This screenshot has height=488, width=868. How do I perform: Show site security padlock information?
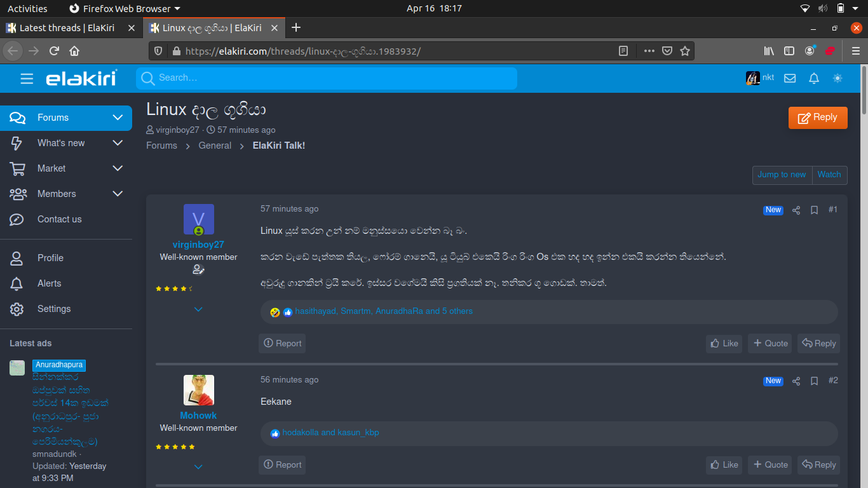point(176,51)
